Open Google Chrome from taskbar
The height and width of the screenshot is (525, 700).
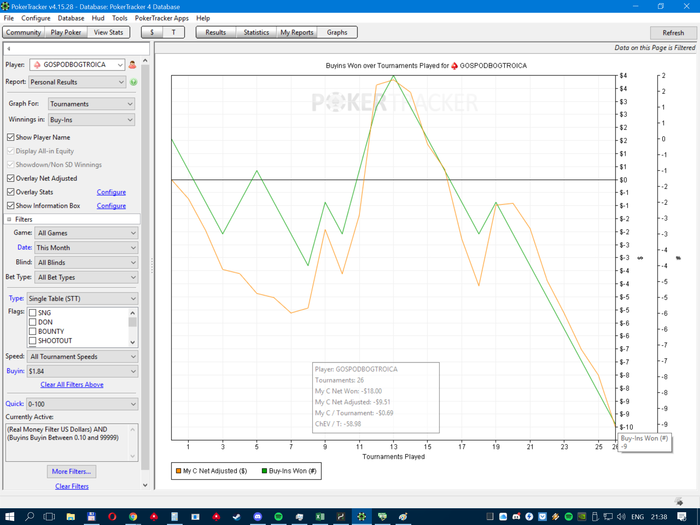point(133,517)
